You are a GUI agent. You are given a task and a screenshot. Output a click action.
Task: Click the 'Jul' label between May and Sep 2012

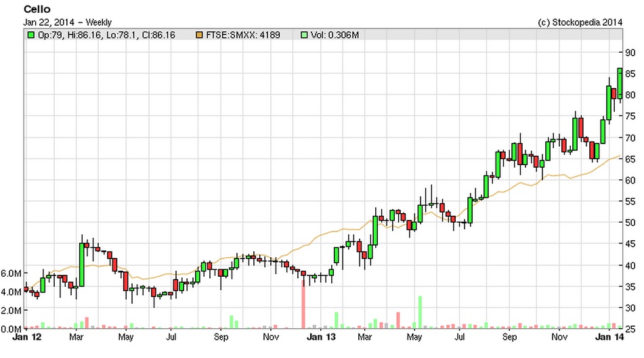coord(171,337)
